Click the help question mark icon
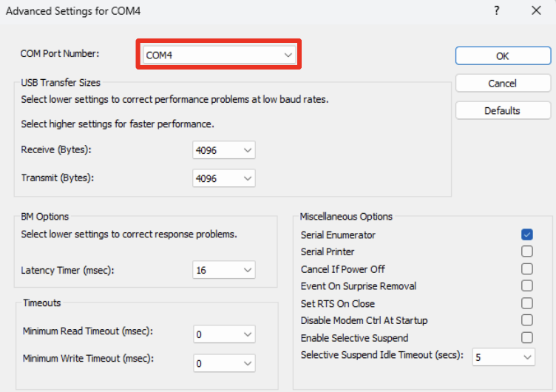 pos(497,10)
